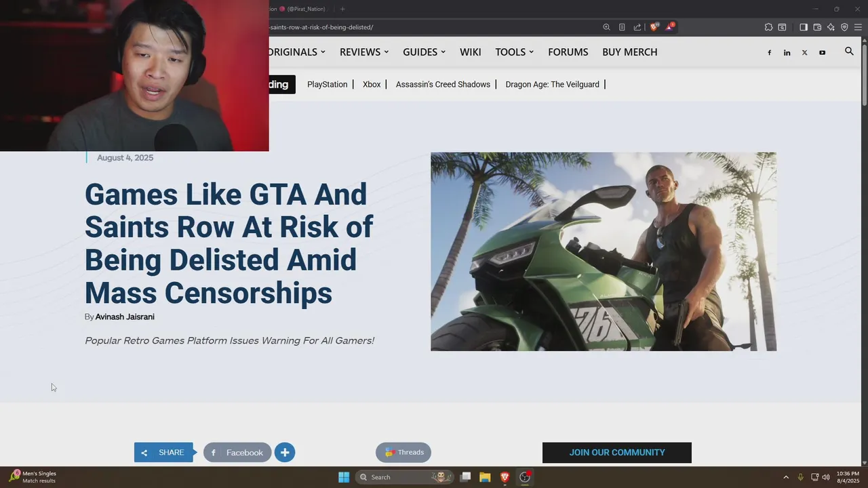Click the browser URL address field
868x488 pixels.
434,27
